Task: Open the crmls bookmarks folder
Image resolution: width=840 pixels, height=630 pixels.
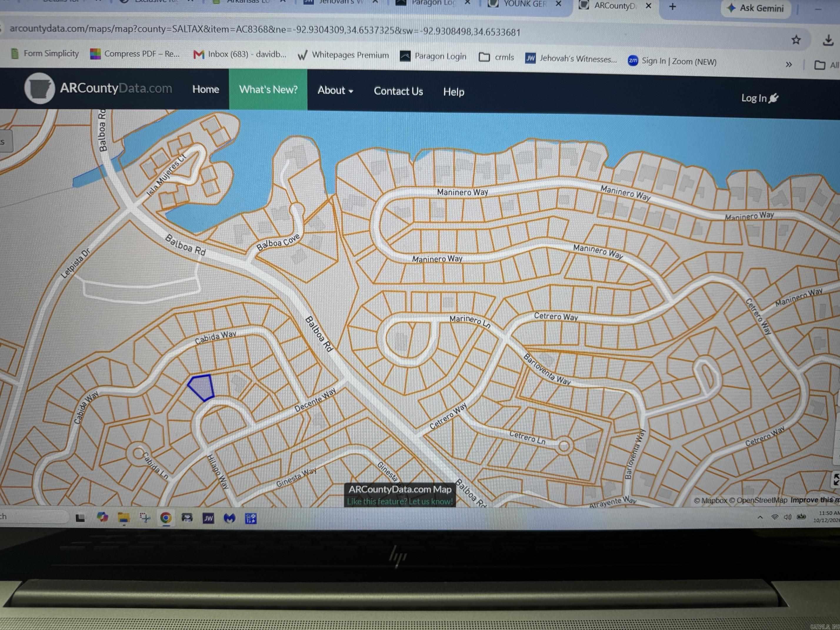Action: tap(496, 57)
